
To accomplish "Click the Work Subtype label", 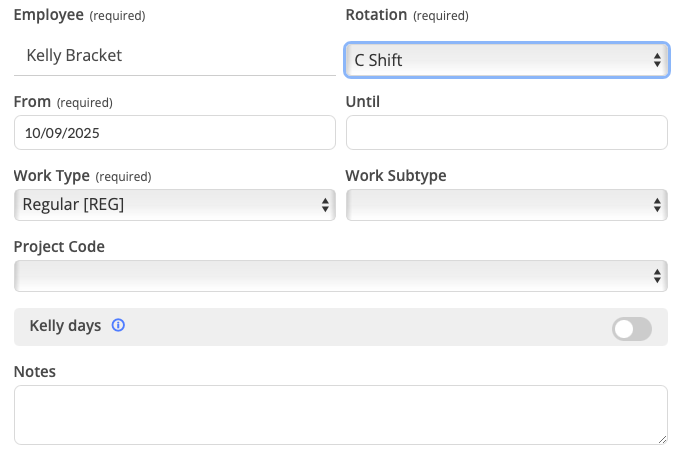I will (x=395, y=176).
